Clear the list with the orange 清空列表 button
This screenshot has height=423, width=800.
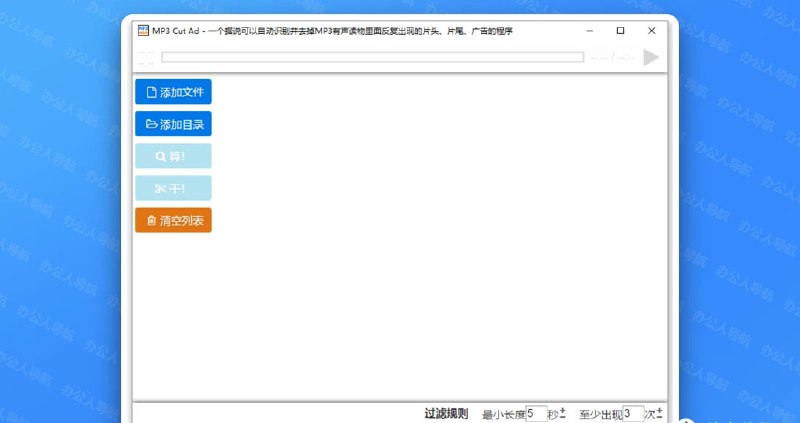click(173, 220)
